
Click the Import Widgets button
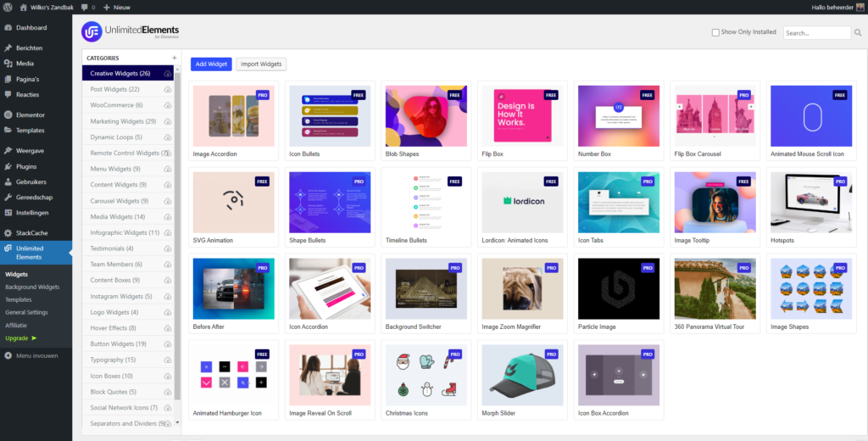pos(261,64)
